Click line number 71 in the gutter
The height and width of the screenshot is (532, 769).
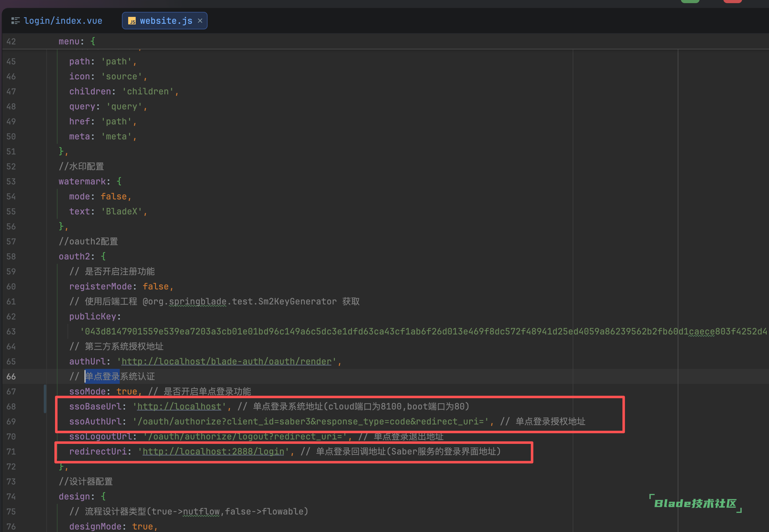click(x=11, y=451)
